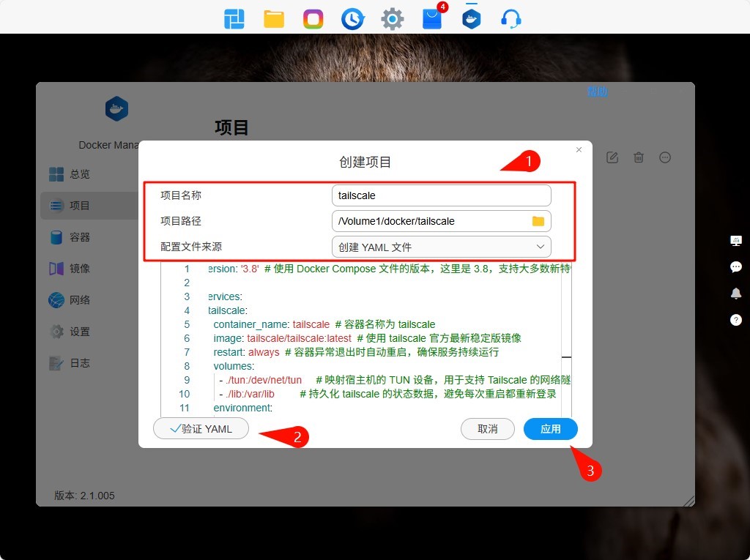Open the chat bubble icon on right
Viewport: 750px width, 560px height.
click(x=736, y=267)
